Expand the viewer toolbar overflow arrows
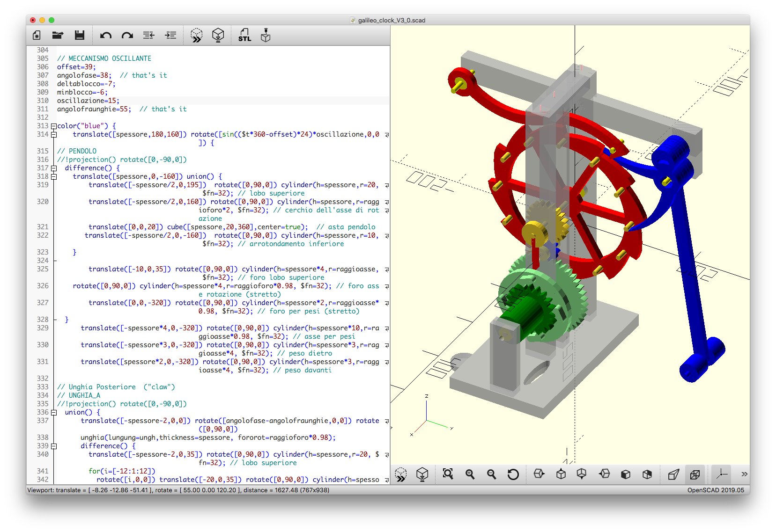This screenshot has width=776, height=532. [744, 474]
